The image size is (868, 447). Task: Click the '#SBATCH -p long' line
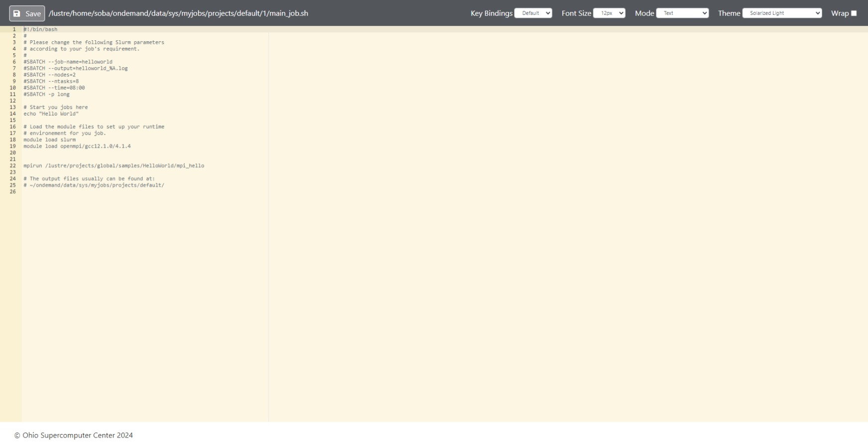47,94
